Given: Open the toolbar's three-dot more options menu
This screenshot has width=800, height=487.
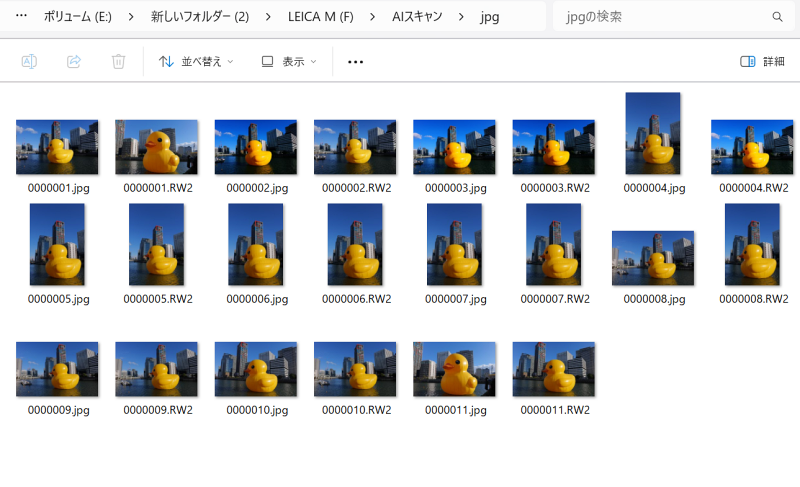Looking at the screenshot, I should coord(356,62).
